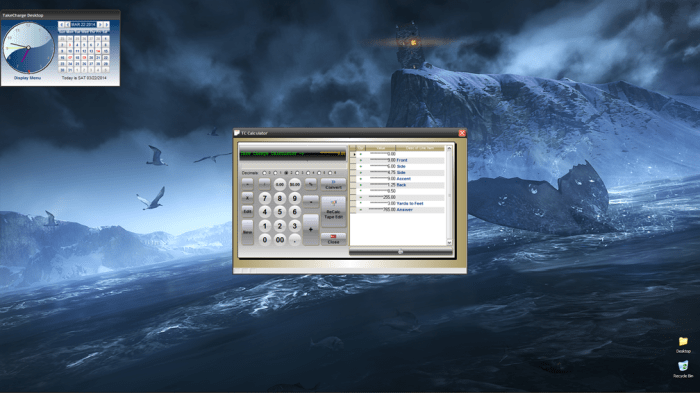This screenshot has width=700, height=393.
Task: Select day 21 in the calendar
Action: (x=98, y=58)
